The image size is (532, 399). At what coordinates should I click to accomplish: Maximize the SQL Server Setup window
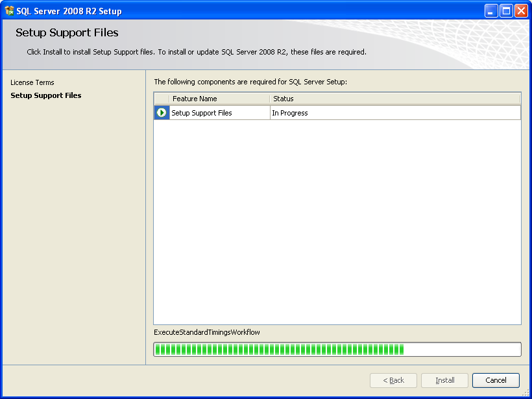pos(506,11)
